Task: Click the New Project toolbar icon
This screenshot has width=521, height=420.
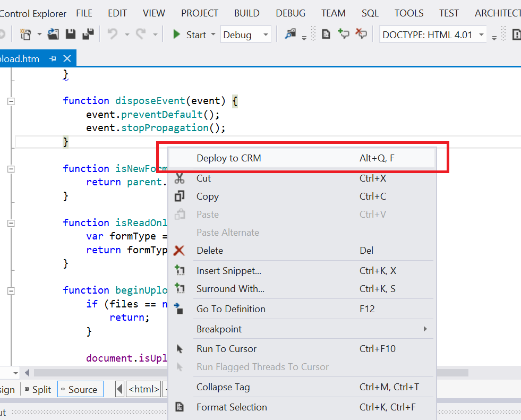Action: (x=25, y=35)
